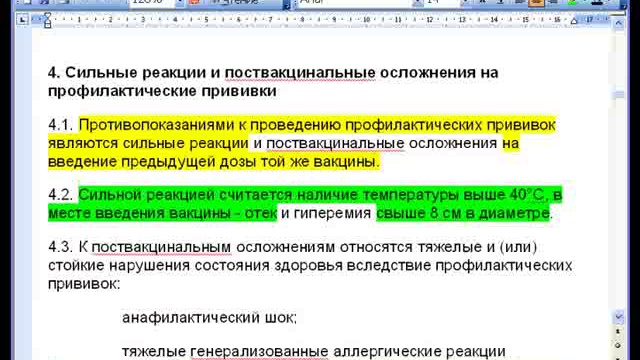Click the yellow-highlighted word "Противопоказаниями"
Image resolution: width=640 pixels, height=360 pixels.
coord(157,124)
